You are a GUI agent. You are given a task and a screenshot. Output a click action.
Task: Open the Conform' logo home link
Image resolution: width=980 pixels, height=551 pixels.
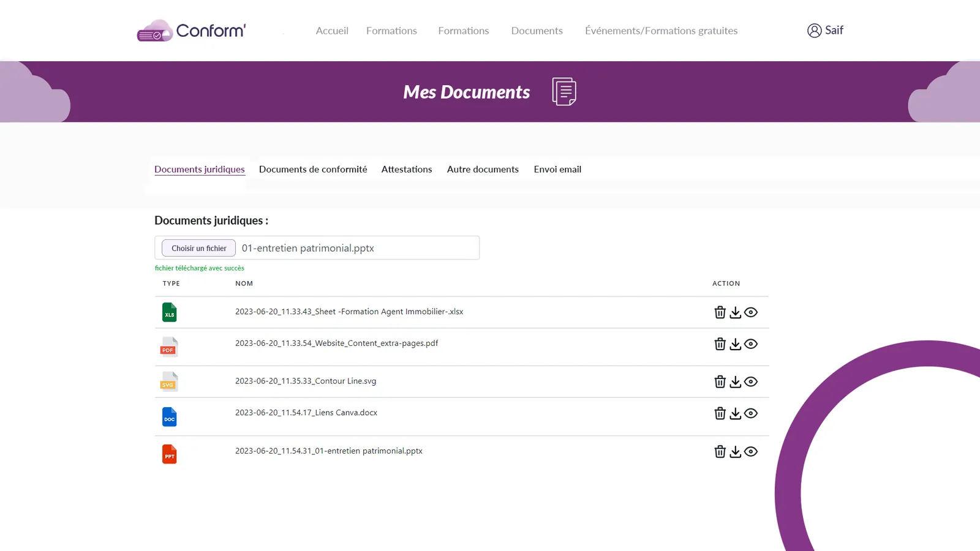[191, 30]
